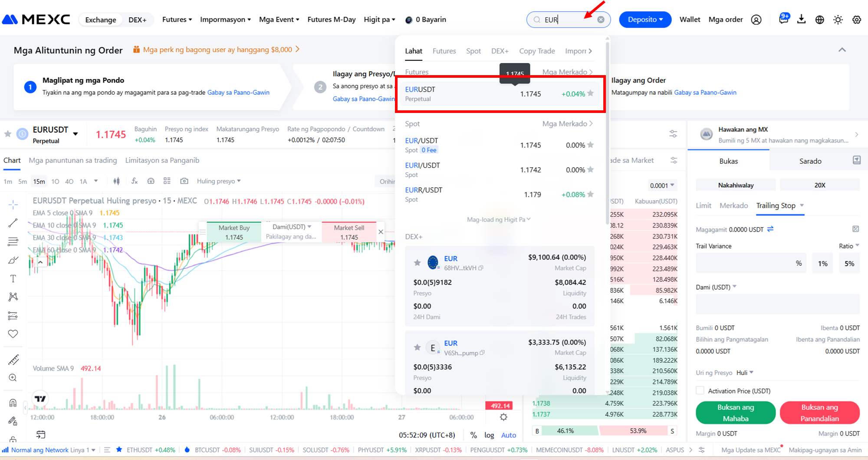Image resolution: width=868 pixels, height=460 pixels.
Task: Toggle log scale on the chart
Action: point(489,435)
